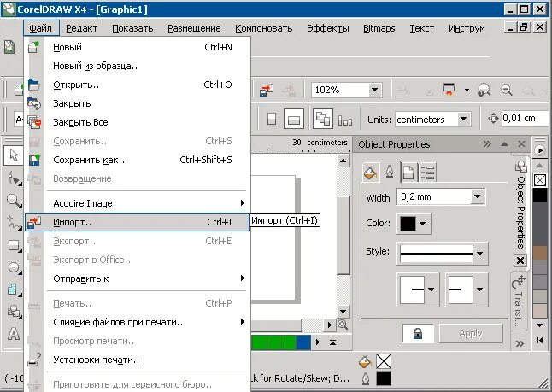Viewport: 552px width, 392px height.
Task: Click the vertical Transformation docker tab
Action: 519,301
